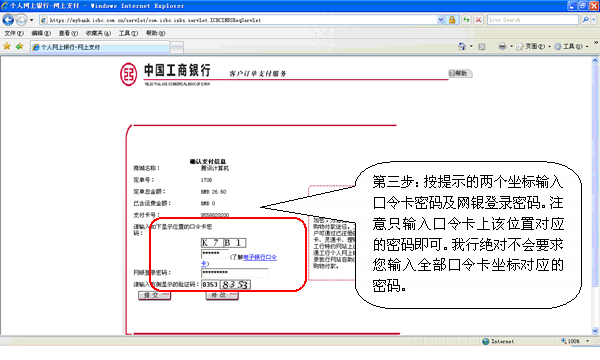Click the Print icon in command bar
Viewport: 600px width, 360px height.
click(502, 47)
